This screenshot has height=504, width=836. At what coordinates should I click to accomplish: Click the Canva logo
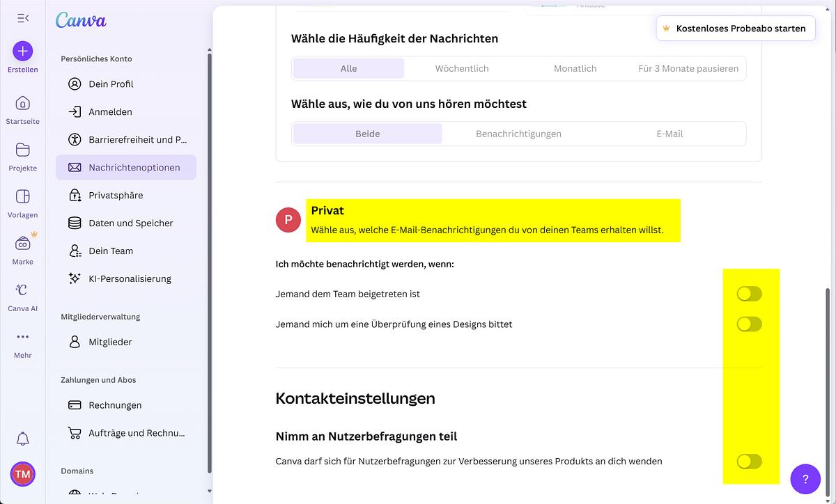pos(81,20)
